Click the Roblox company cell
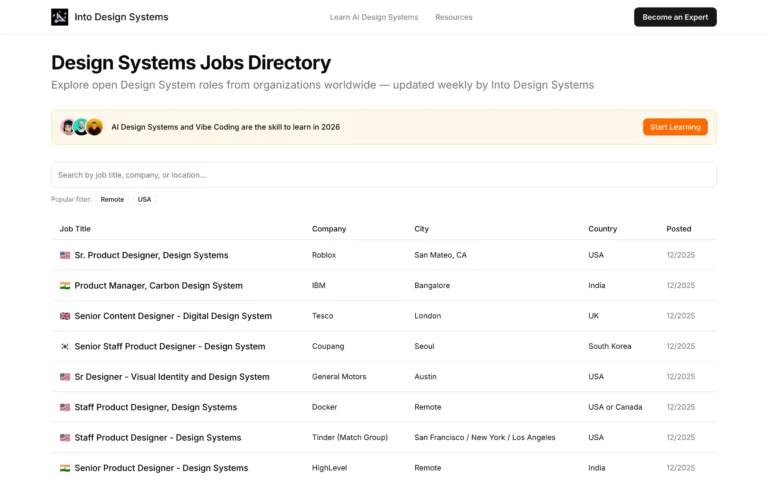The height and width of the screenshot is (480, 768). [324, 255]
